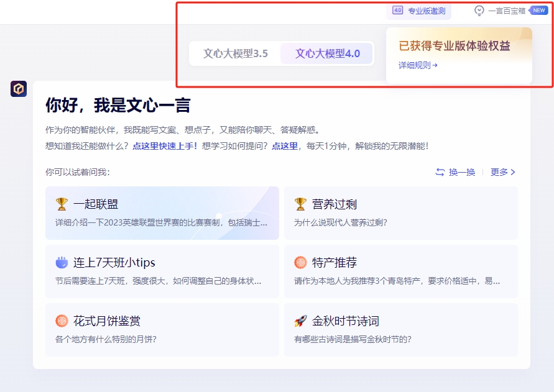This screenshot has height=392, width=554.
Task: Open the 点这里快速上手! link
Action: (165, 146)
